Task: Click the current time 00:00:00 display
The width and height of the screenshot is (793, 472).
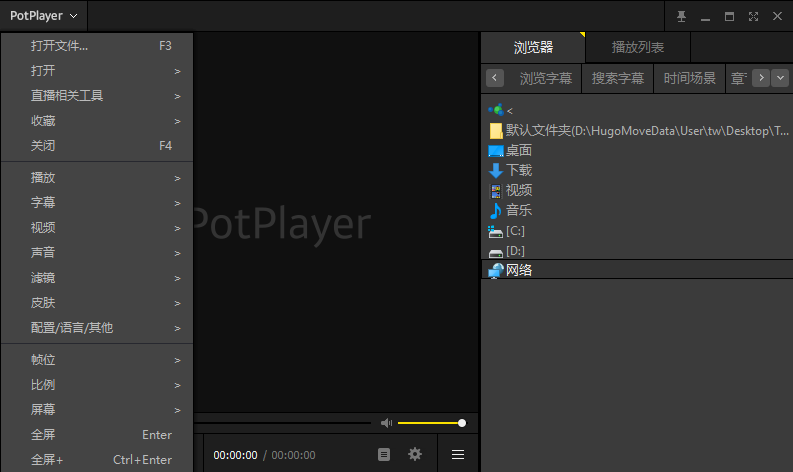Action: click(235, 455)
